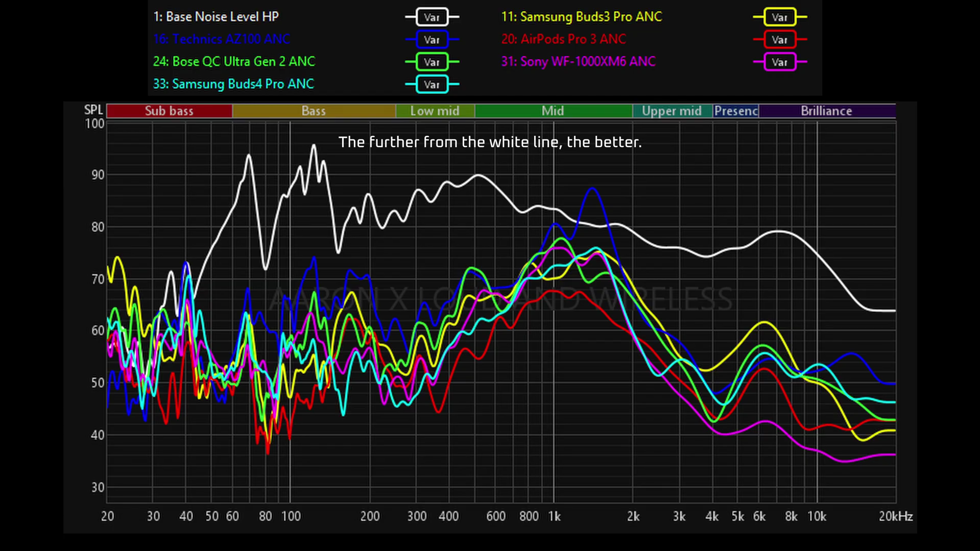
Task: Click the 60 value on SPL axis
Action: (x=98, y=331)
